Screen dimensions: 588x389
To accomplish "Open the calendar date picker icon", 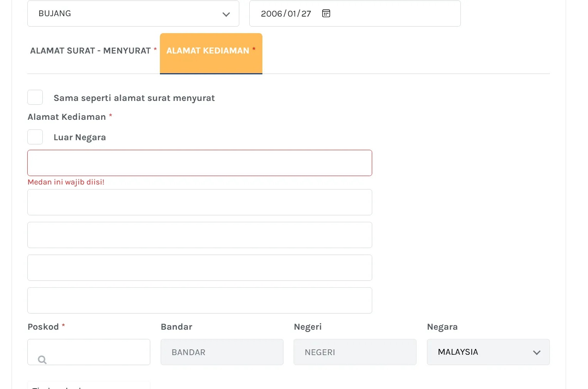I will (326, 13).
